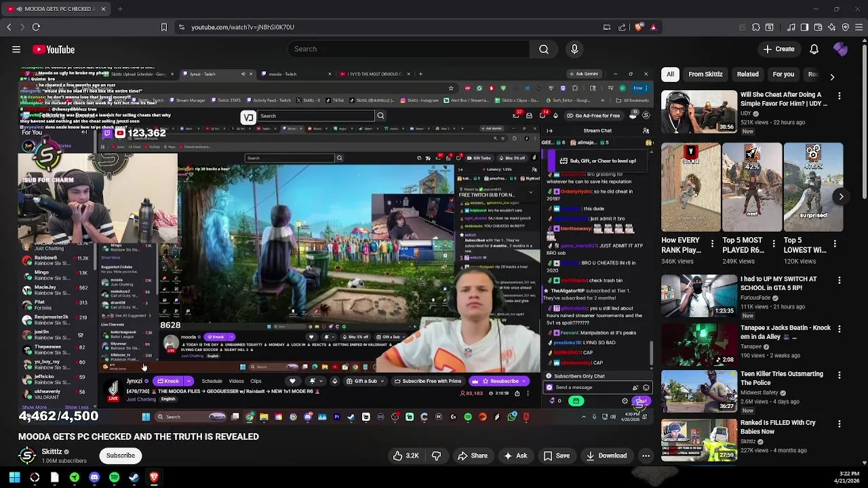This screenshot has height=488, width=868.
Task: Open a new browser tab
Action: pos(120,9)
